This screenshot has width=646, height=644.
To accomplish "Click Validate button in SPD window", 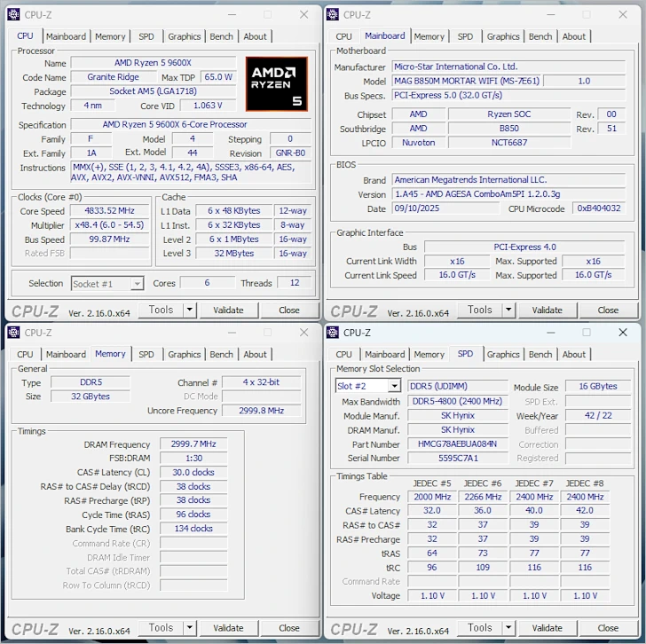I will pos(548,628).
